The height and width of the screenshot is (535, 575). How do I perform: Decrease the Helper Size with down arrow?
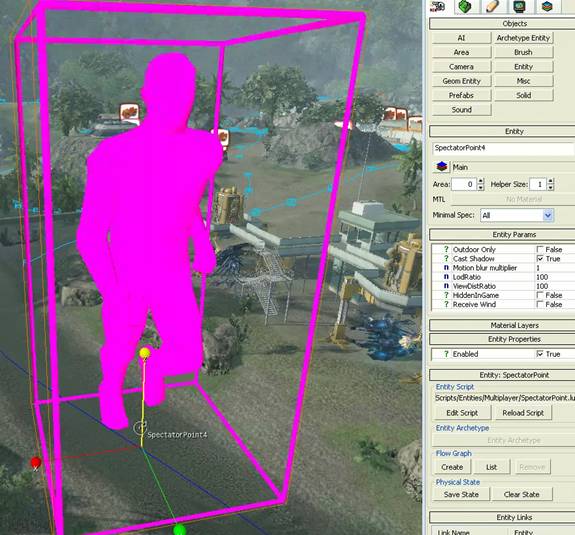[550, 187]
